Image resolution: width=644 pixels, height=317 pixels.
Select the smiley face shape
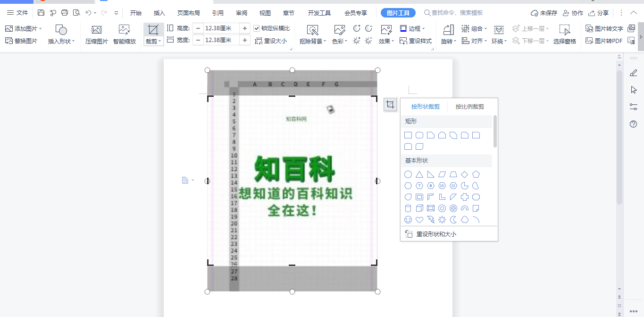click(x=408, y=220)
